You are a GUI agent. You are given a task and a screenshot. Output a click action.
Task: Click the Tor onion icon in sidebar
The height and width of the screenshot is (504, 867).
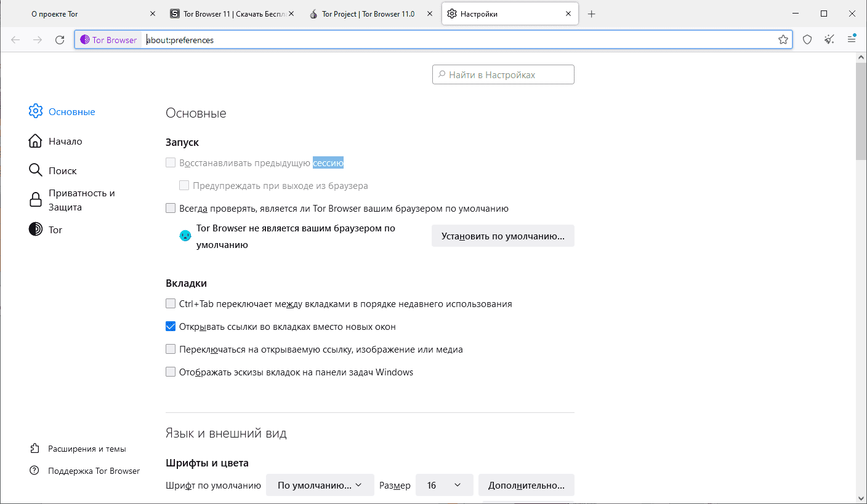coord(36,230)
